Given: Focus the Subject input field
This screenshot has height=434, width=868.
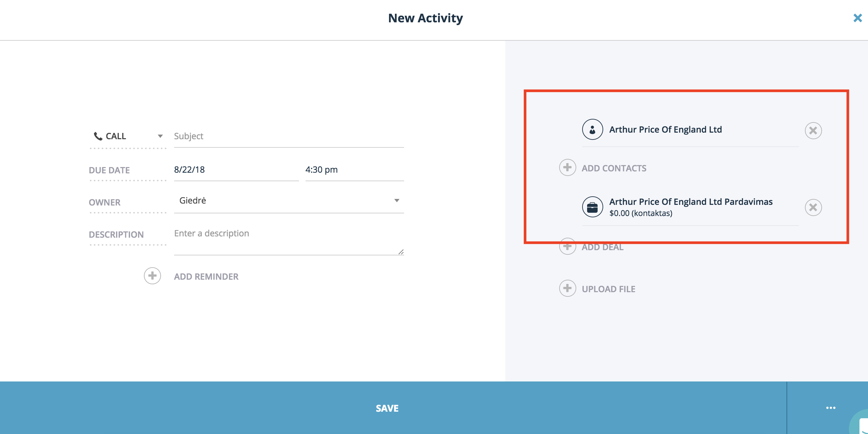Looking at the screenshot, I should (289, 136).
